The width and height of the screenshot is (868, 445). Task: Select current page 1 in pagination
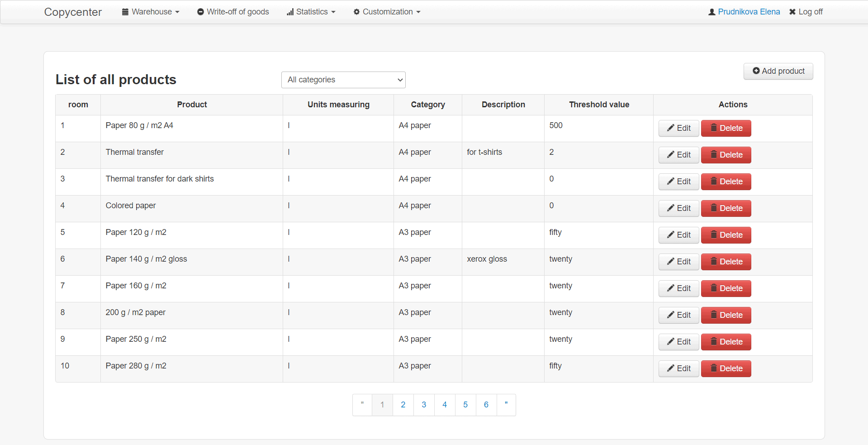click(382, 405)
